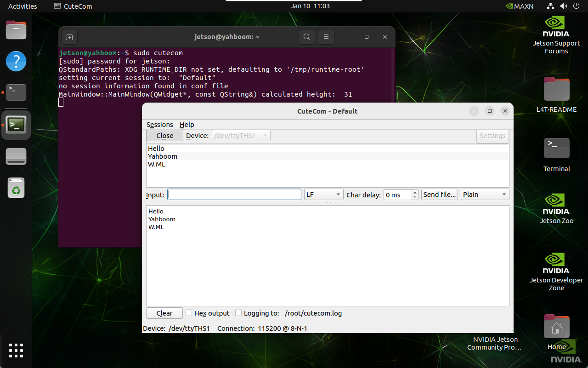Open the upper Terminal dock icon
588x368 pixels.
click(x=16, y=92)
